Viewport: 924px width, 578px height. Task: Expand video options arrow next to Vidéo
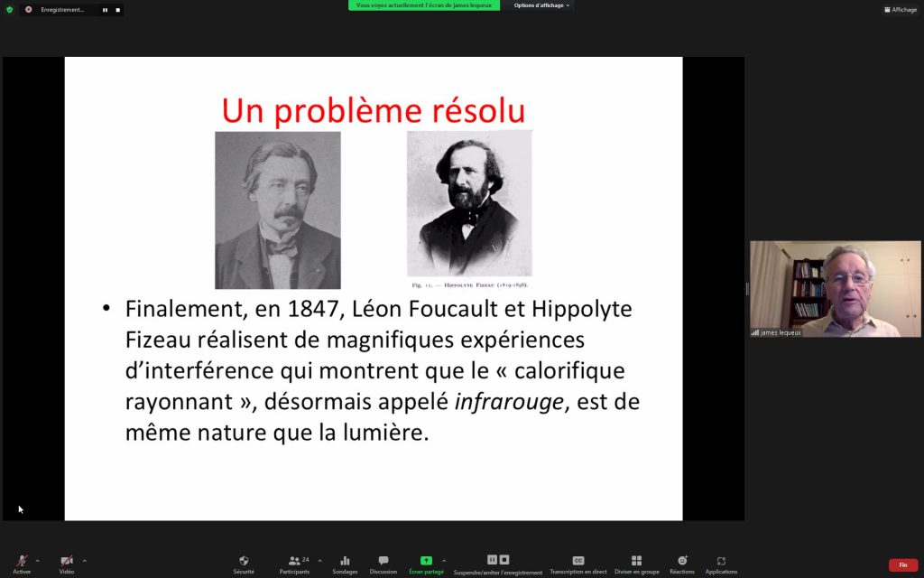coord(84,560)
